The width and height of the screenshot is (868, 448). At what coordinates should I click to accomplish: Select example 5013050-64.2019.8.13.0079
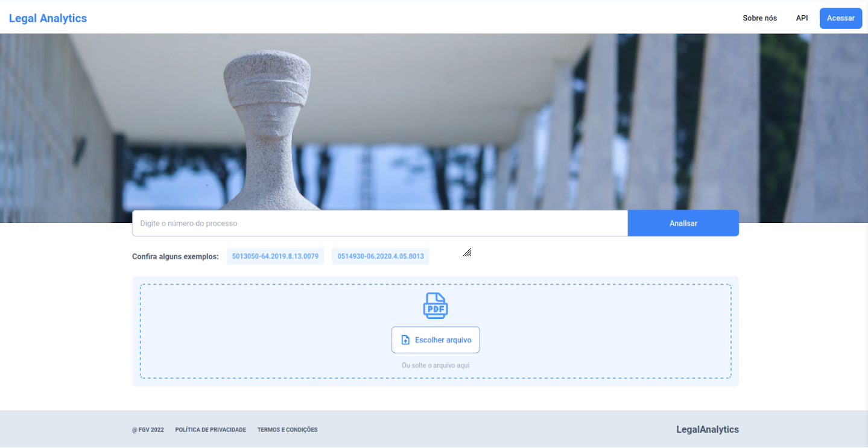click(x=275, y=256)
